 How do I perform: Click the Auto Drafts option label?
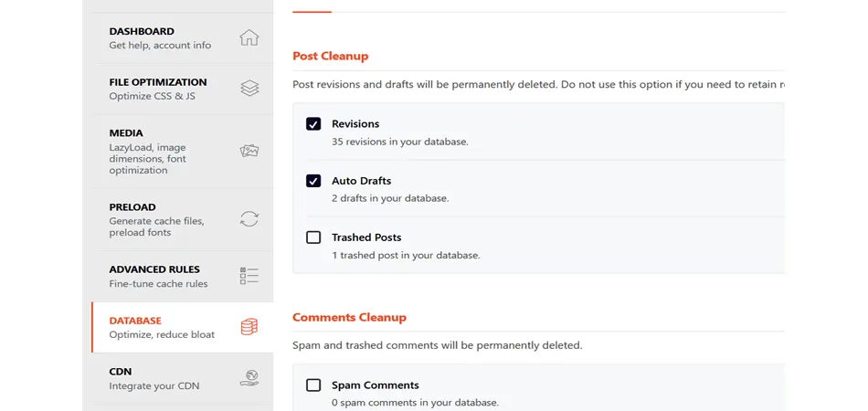[x=362, y=181]
